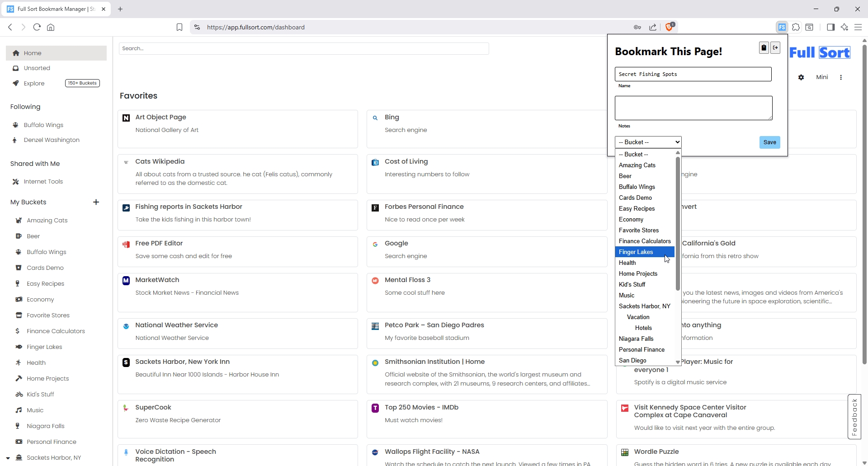Click the Free PDF Editor favicon
This screenshot has height=466, width=868.
click(126, 244)
